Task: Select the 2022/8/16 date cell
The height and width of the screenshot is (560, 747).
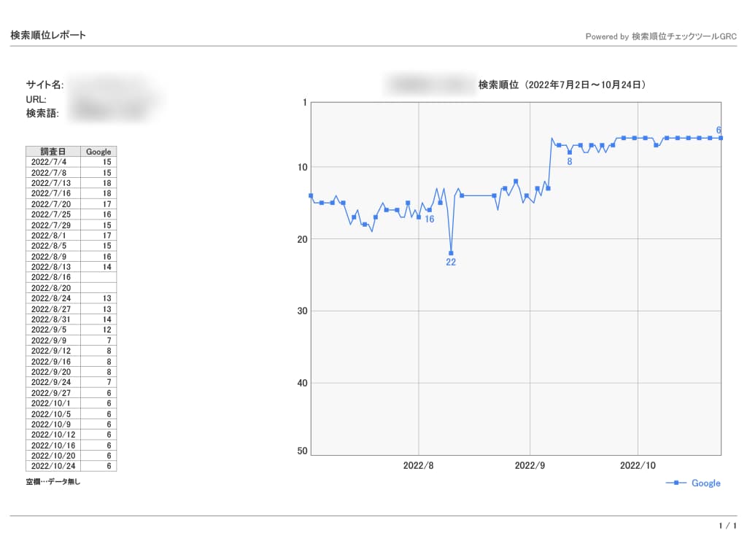Action: click(x=53, y=277)
